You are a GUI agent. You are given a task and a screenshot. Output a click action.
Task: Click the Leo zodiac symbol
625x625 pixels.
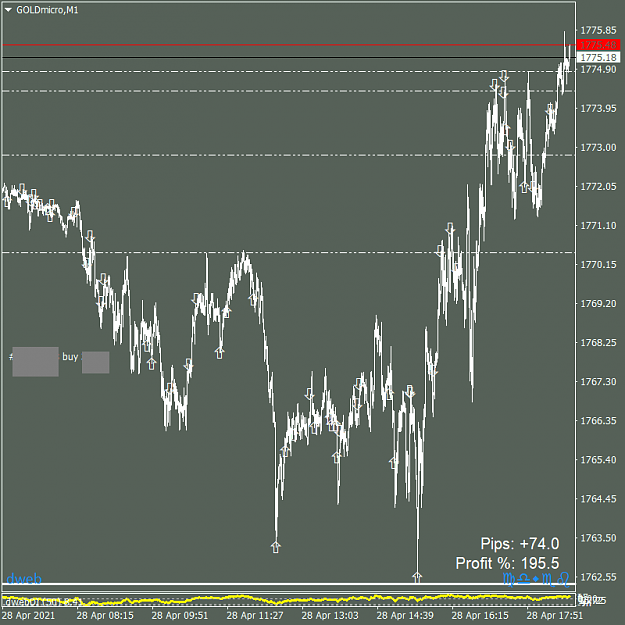(x=563, y=579)
